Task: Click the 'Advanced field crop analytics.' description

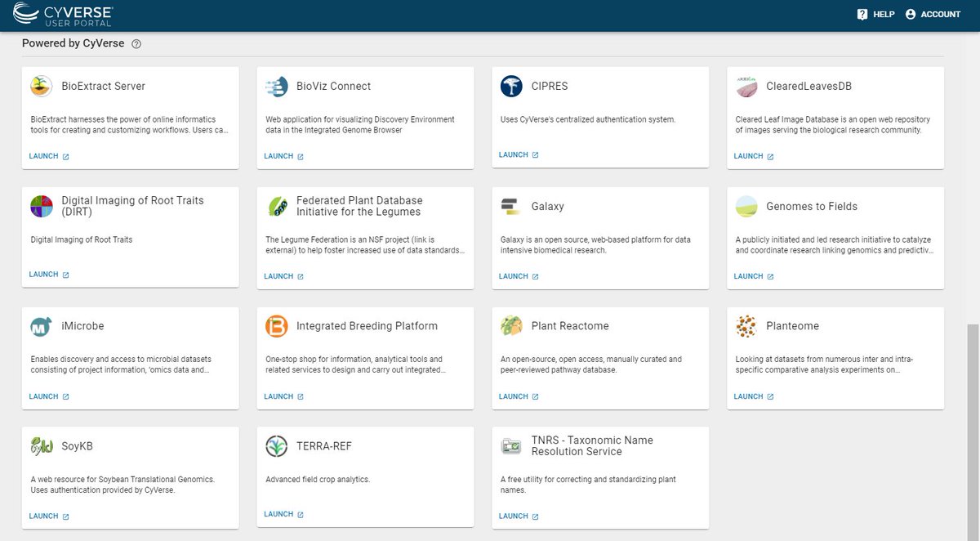Action: 318,480
